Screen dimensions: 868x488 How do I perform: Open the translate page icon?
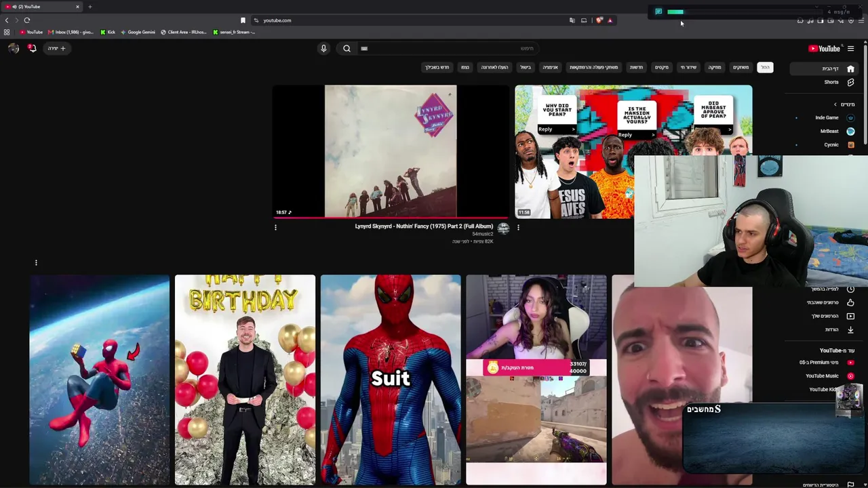[x=572, y=20]
